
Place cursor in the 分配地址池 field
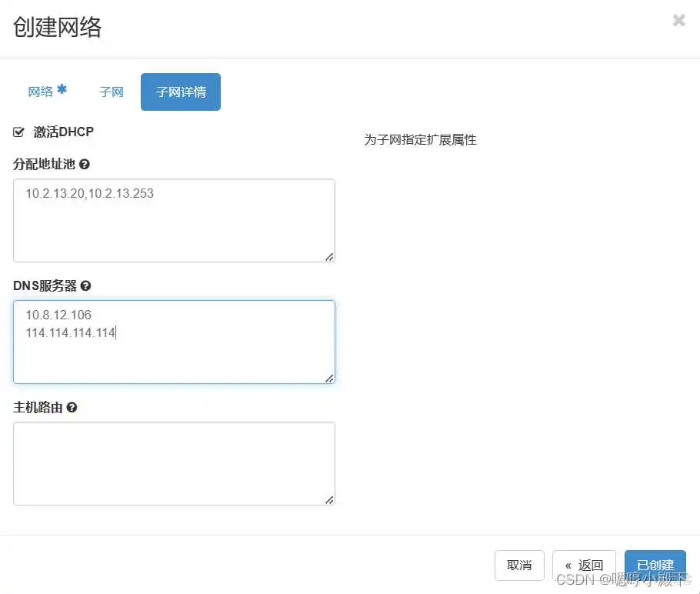click(173, 219)
